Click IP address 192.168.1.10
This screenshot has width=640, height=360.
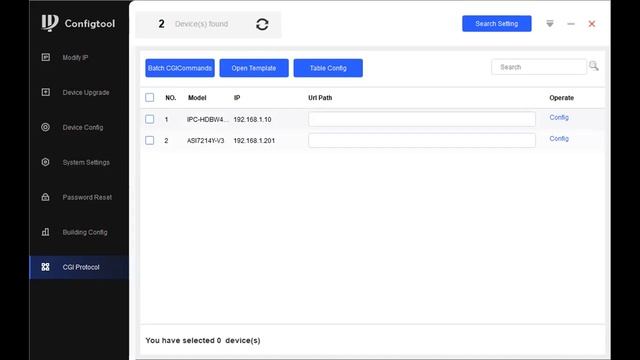(x=252, y=120)
